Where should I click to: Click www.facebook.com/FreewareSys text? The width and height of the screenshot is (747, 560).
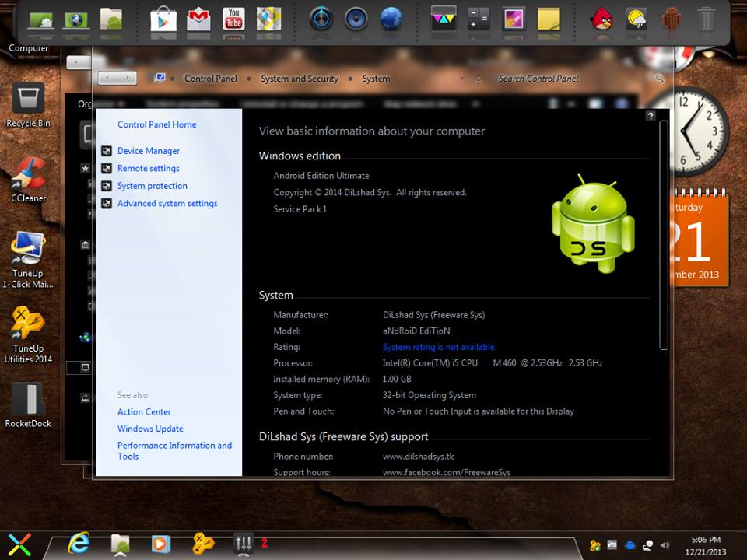point(447,472)
